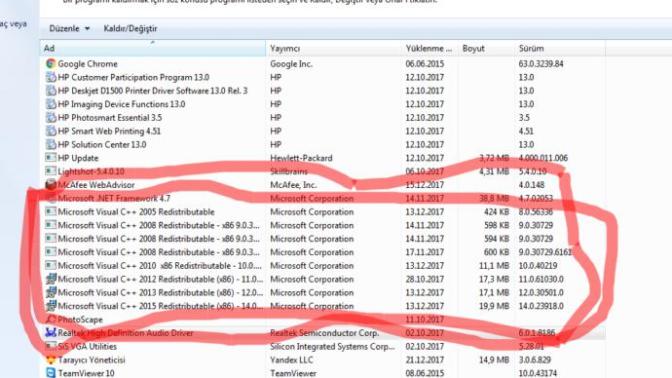The width and height of the screenshot is (672, 378).
Task: Select HP Solution Center 13.0 entry
Action: 102,144
